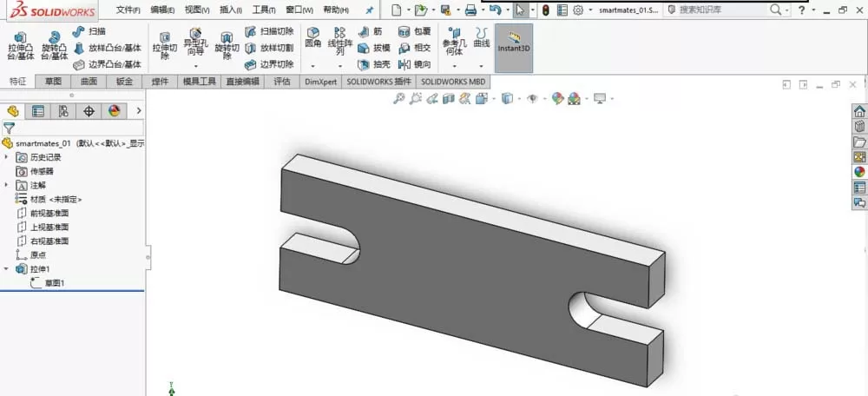This screenshot has width=868, height=396.
Task: Activate the Select cursor tool
Action: click(520, 10)
